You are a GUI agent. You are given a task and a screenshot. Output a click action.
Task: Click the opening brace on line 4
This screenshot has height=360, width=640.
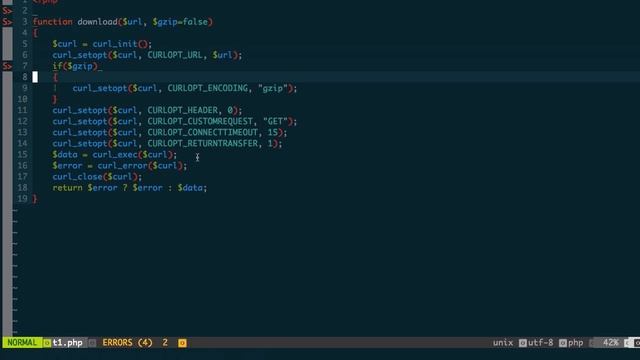pyautogui.click(x=35, y=33)
